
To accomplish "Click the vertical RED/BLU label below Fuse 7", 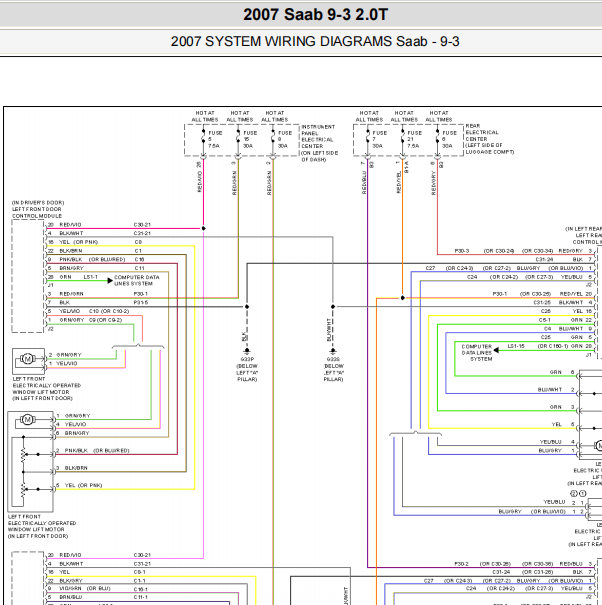I will [364, 183].
